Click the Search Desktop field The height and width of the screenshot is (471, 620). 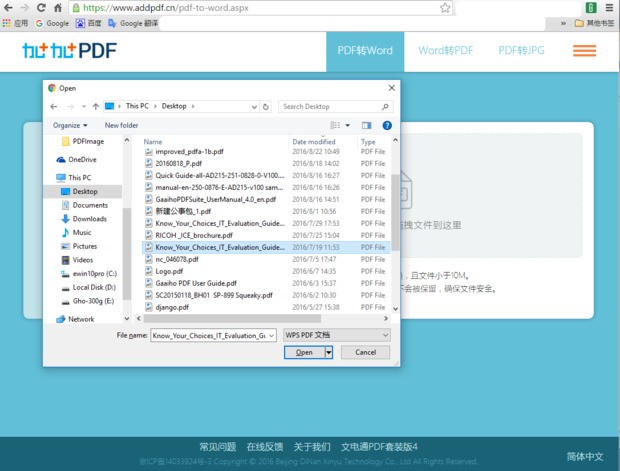[336, 106]
